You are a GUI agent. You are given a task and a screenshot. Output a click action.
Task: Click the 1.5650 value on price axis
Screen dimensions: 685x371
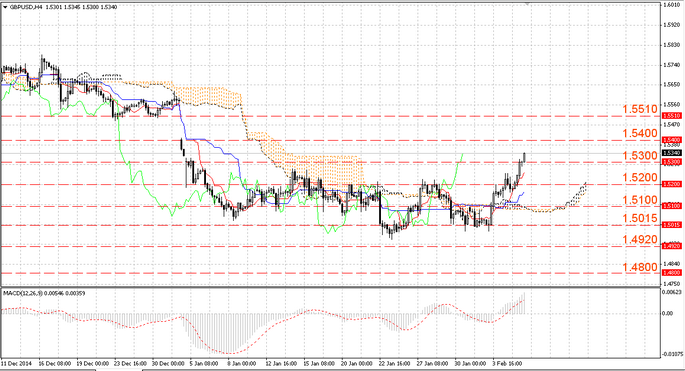[x=671, y=85]
